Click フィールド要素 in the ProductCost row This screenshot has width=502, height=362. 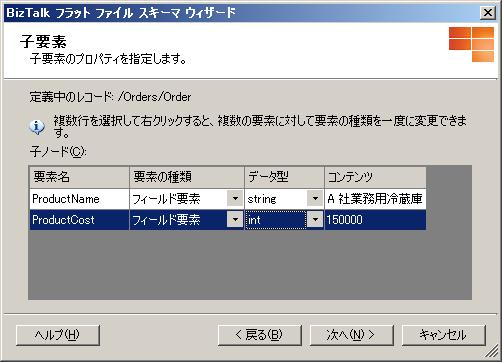(166, 220)
